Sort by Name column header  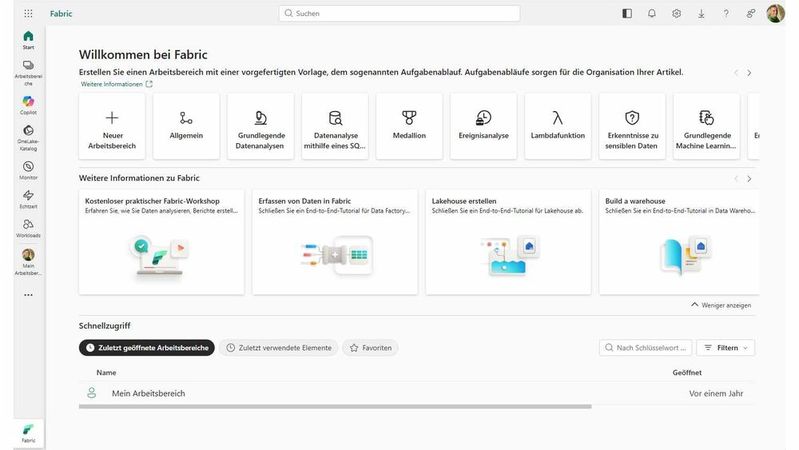[x=106, y=373]
